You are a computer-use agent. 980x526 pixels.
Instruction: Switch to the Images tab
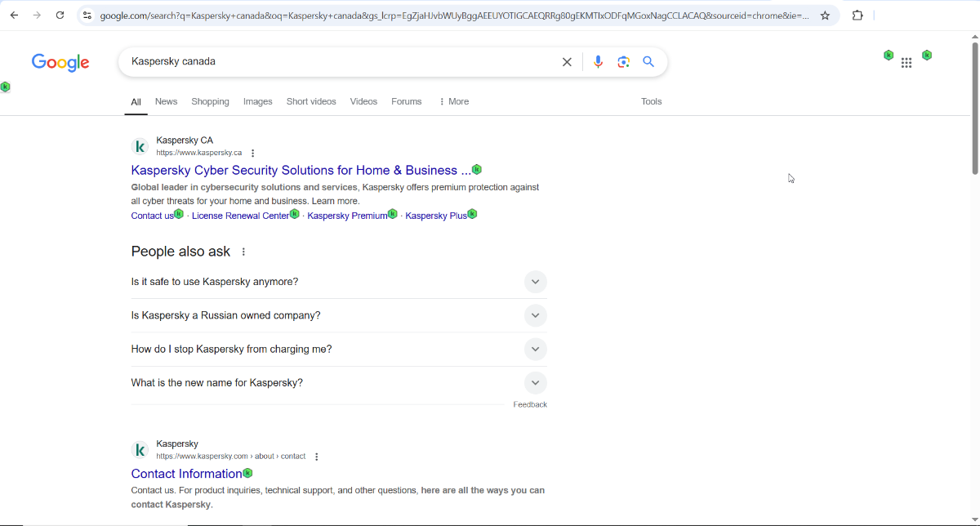[257, 102]
